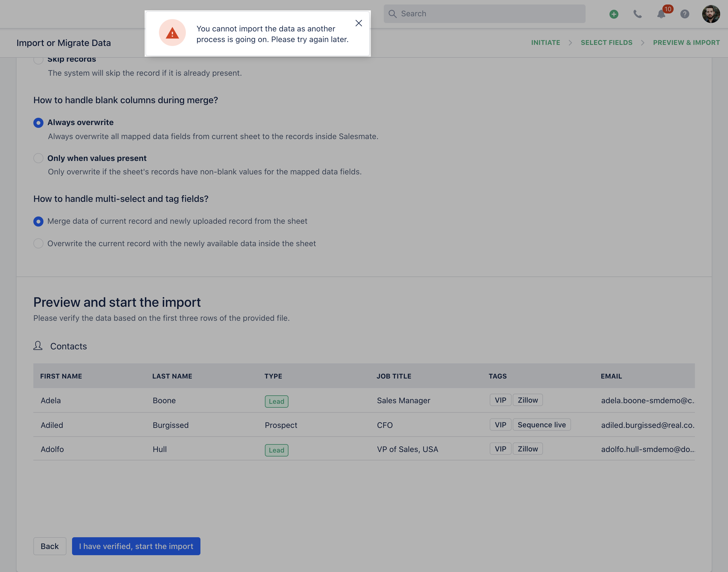Viewport: 728px width, 572px height.
Task: Click the TAGS column header
Action: pyautogui.click(x=498, y=376)
